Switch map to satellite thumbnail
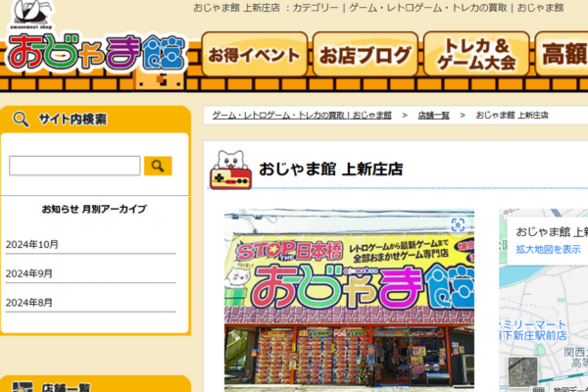This screenshot has width=588, height=392. (x=522, y=371)
